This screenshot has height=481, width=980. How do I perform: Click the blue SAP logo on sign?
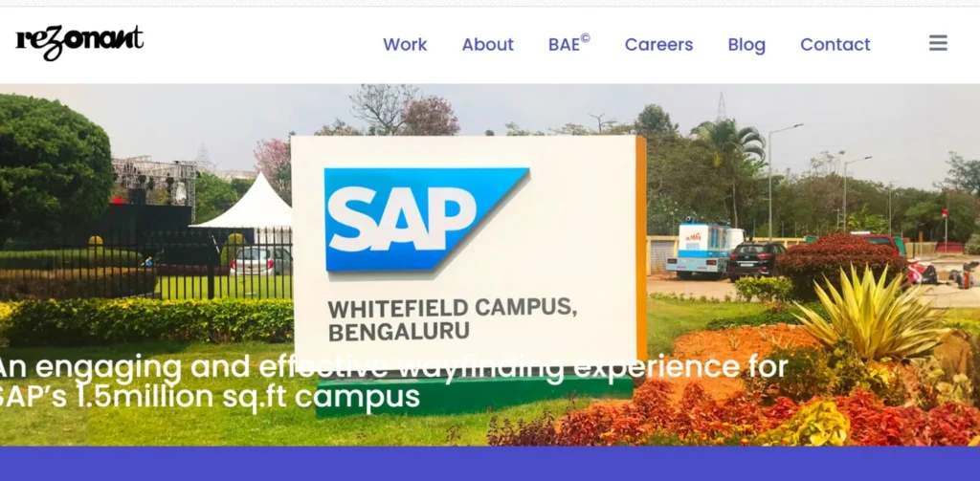[426, 219]
